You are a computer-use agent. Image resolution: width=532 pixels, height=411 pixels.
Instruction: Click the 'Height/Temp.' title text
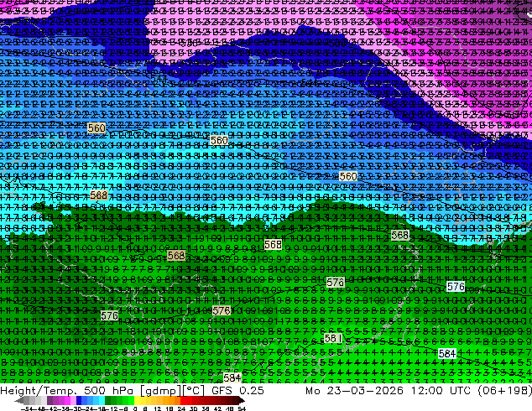[x=37, y=391]
